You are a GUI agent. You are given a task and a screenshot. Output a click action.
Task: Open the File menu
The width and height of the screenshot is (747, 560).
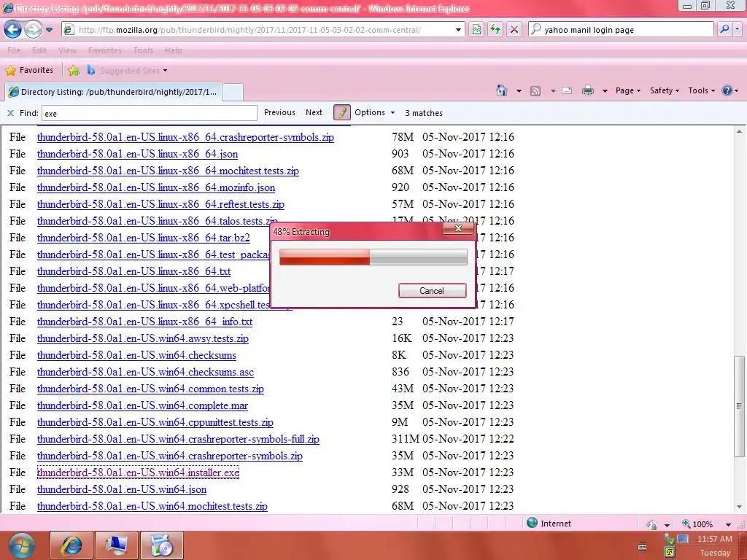point(14,50)
